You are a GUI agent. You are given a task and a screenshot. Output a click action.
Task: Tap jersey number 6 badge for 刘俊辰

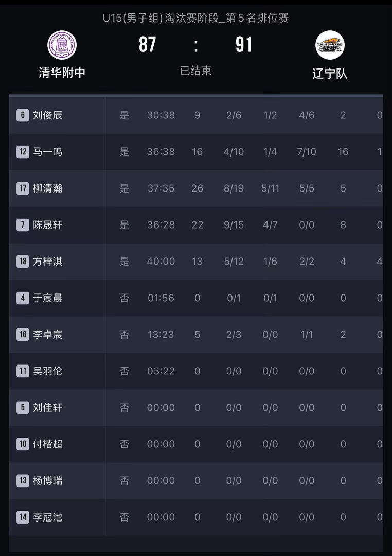pyautogui.click(x=23, y=115)
